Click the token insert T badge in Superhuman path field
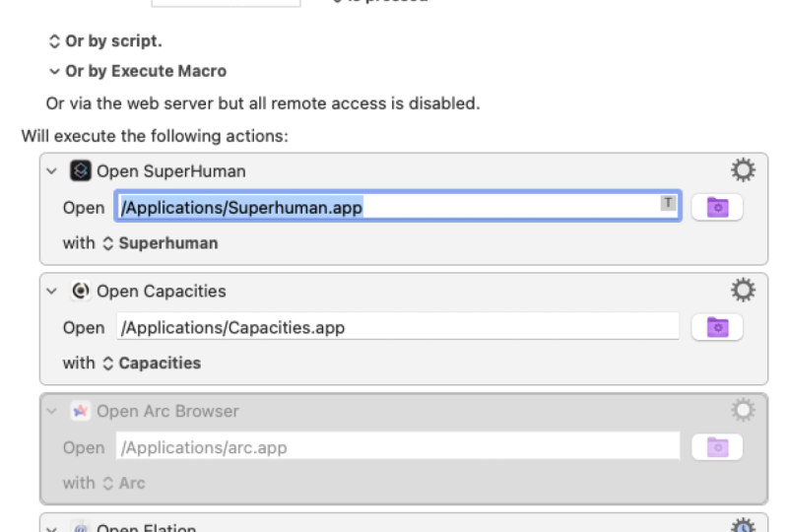This screenshot has height=532, width=787. coord(668,203)
